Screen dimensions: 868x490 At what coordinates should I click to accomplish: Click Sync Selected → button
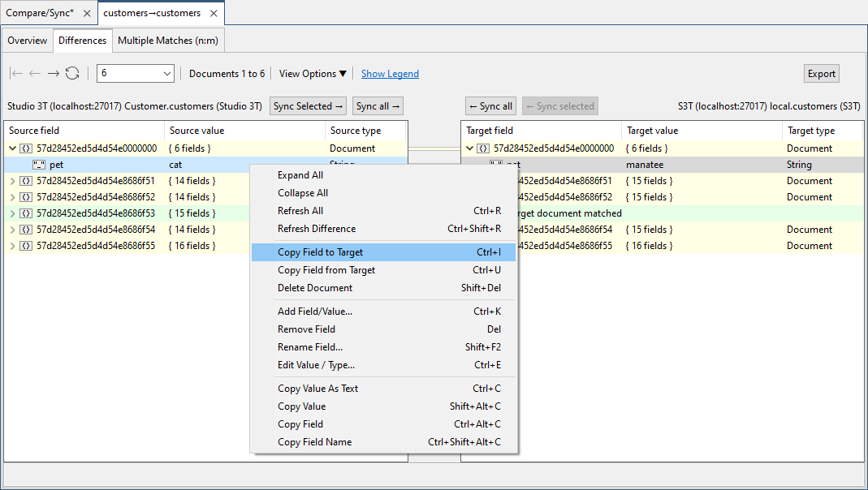(x=308, y=106)
